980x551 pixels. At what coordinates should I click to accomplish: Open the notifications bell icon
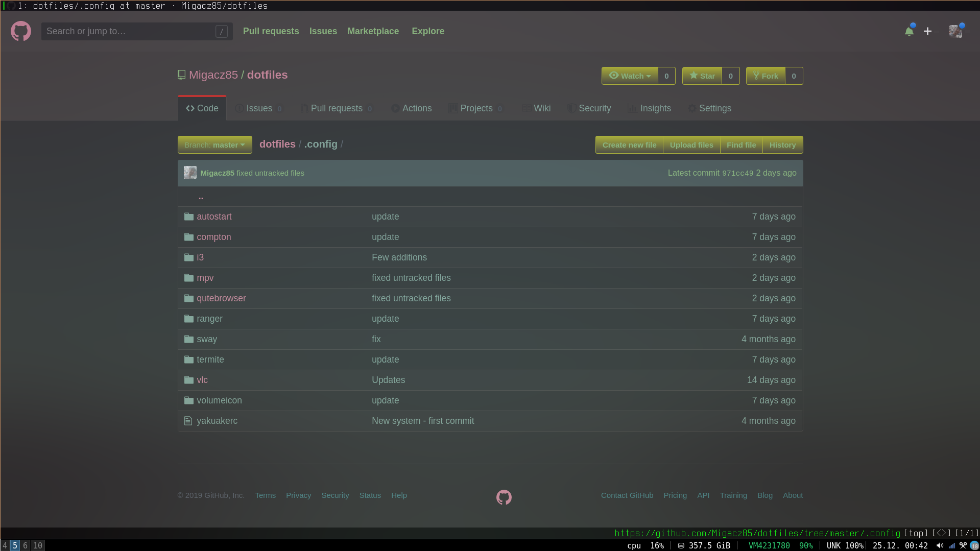point(909,31)
